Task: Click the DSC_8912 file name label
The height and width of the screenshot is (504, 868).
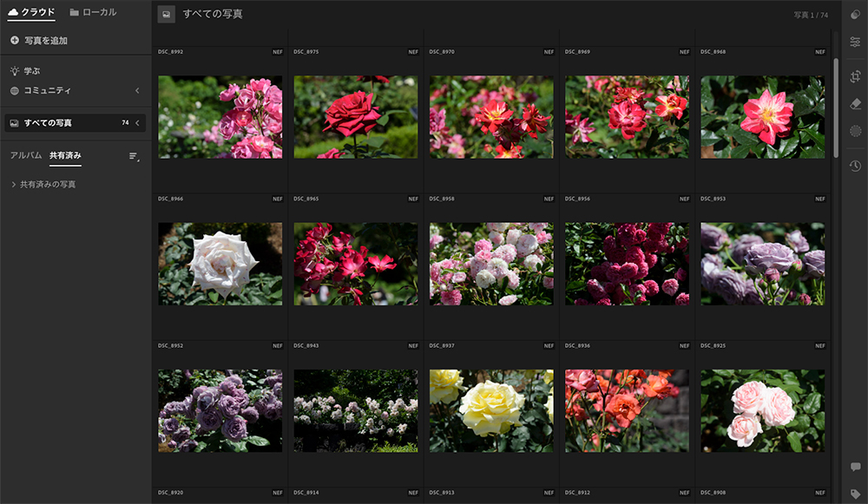Action: (x=577, y=493)
